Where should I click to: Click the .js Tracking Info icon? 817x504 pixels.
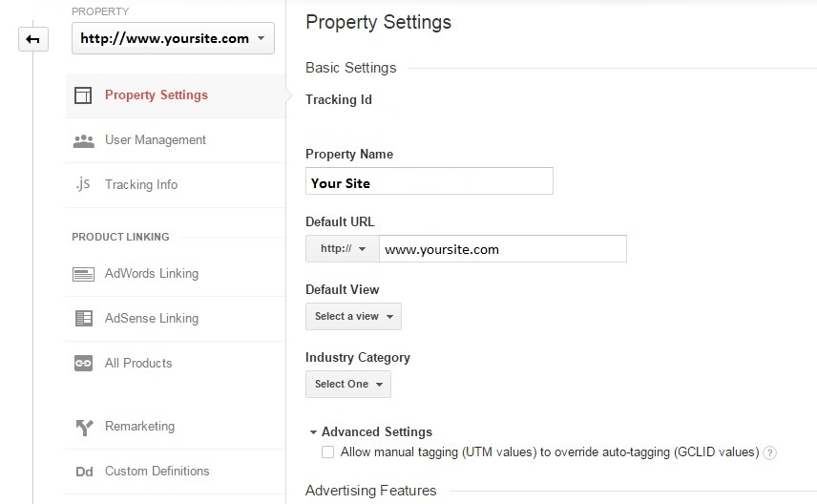82,184
